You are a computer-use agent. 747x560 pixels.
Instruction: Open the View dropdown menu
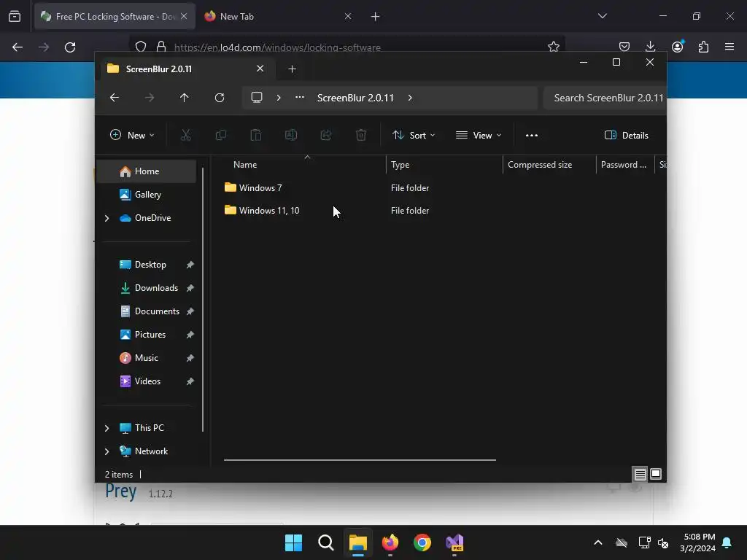pos(479,135)
